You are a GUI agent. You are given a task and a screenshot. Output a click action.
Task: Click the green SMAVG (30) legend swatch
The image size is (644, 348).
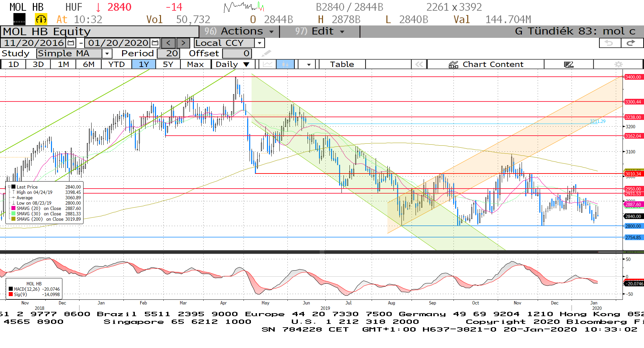pos(13,213)
